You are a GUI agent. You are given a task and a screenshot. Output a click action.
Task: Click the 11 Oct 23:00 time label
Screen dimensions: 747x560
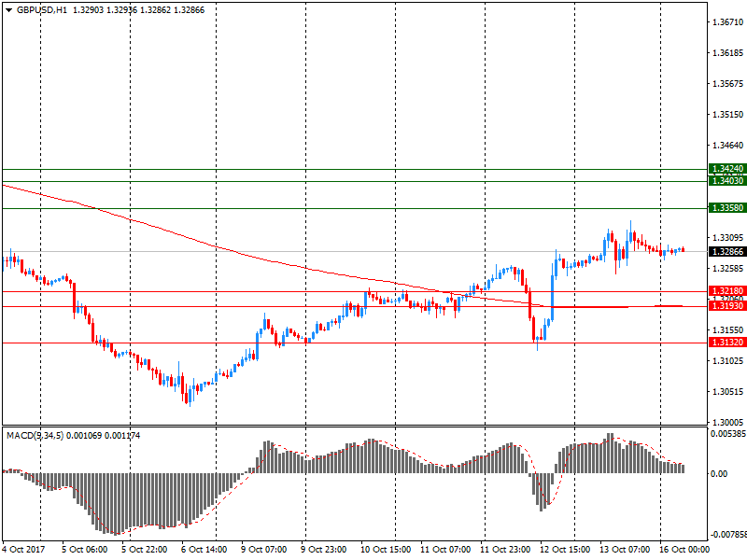point(505,550)
